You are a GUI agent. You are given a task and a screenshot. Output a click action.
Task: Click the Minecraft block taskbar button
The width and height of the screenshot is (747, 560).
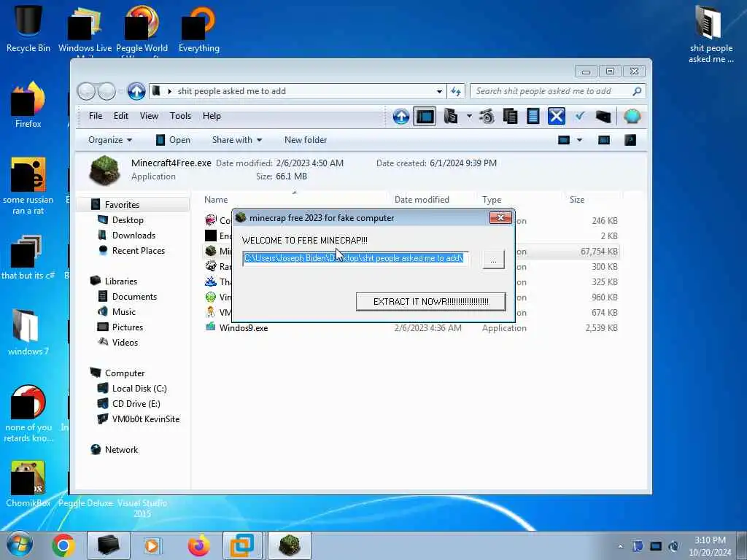pyautogui.click(x=289, y=545)
